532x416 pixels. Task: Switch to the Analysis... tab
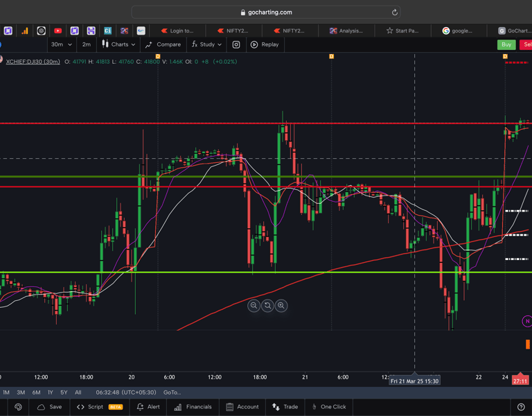point(346,31)
